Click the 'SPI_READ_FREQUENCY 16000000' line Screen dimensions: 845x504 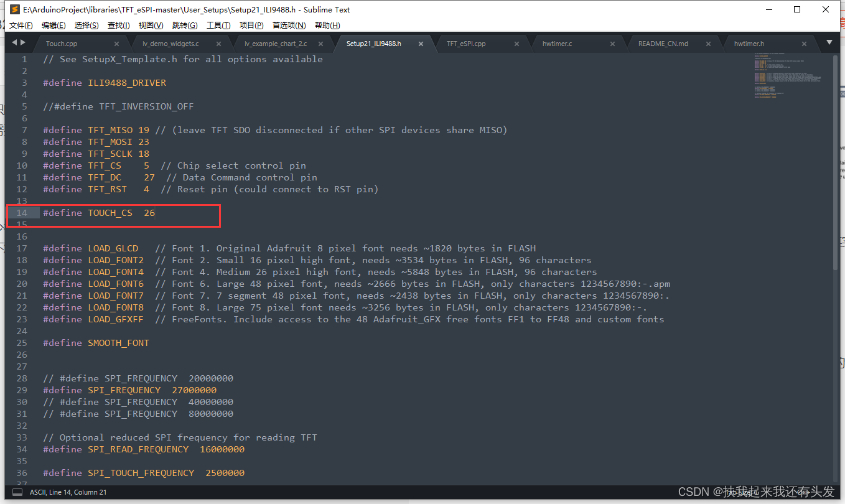click(144, 449)
